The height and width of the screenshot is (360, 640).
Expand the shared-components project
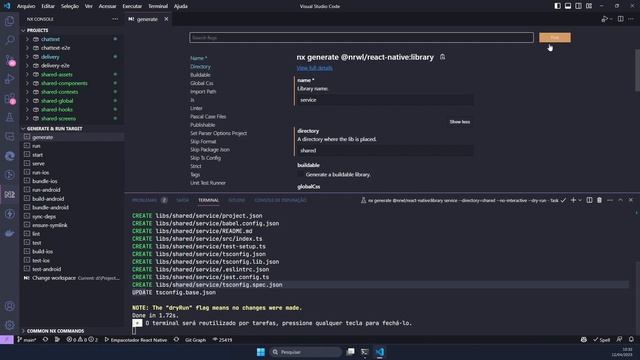(x=28, y=83)
